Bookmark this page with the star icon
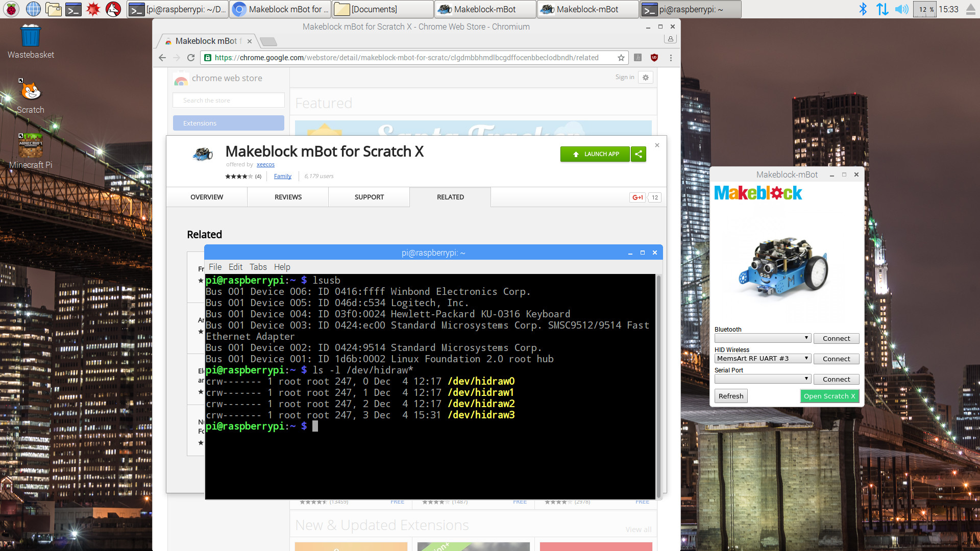The image size is (980, 551). point(621,58)
